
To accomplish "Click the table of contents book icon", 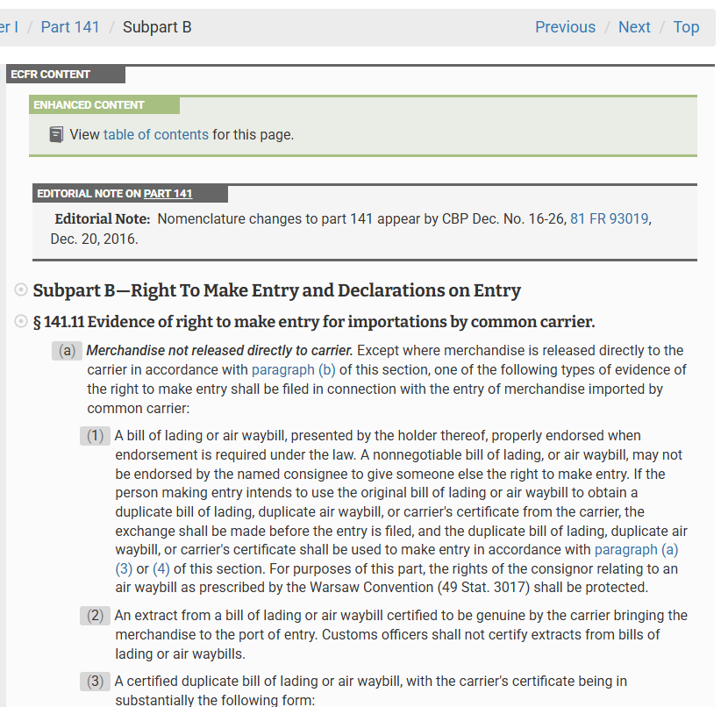I will click(56, 135).
